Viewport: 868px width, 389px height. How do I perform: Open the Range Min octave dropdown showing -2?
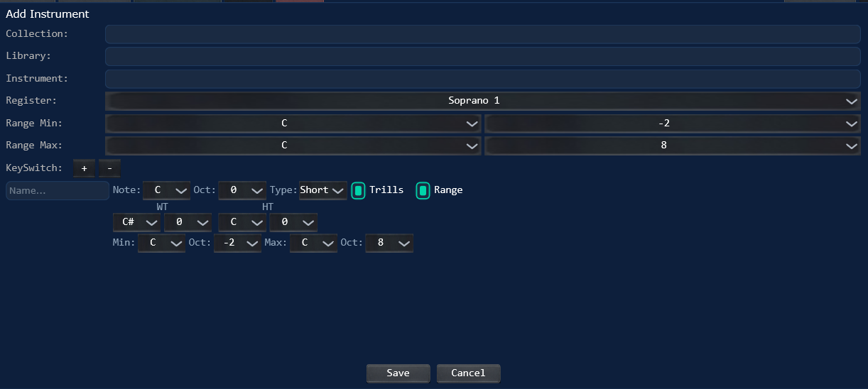(x=673, y=124)
